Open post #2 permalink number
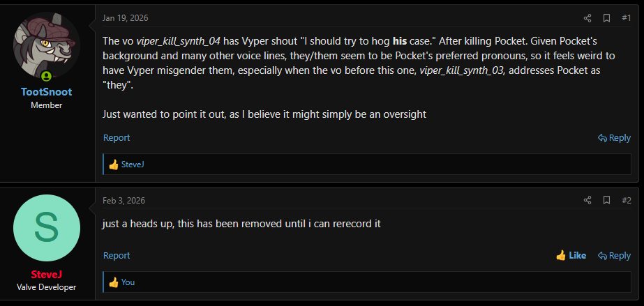644x306 pixels. 626,201
